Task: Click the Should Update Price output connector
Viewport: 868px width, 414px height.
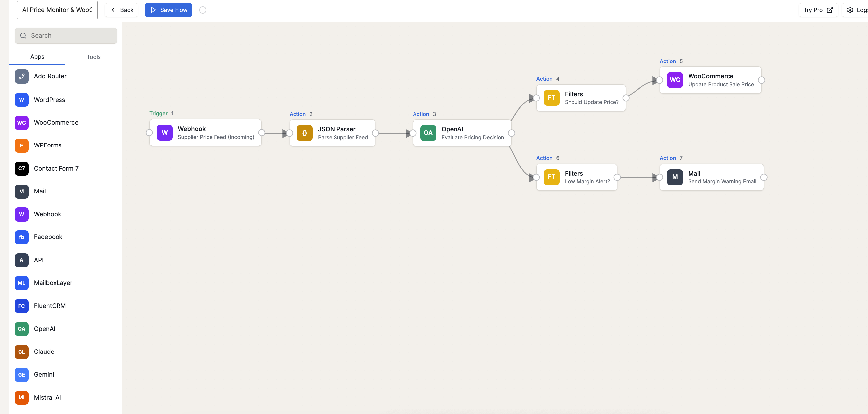Action: (626, 98)
